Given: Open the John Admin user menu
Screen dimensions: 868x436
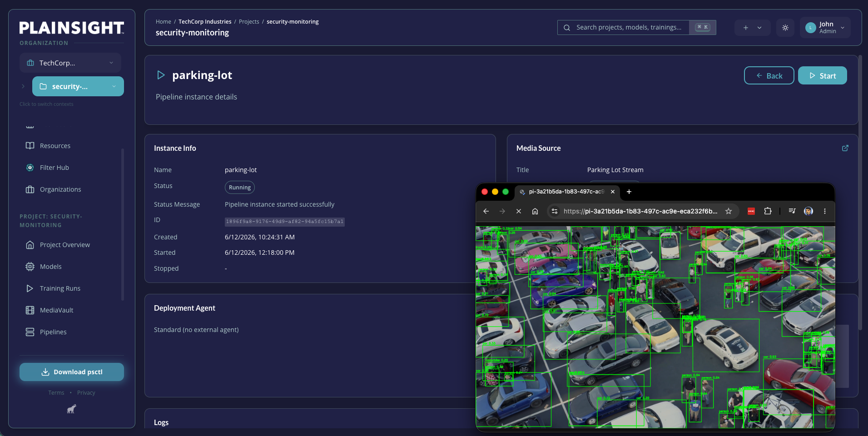Looking at the screenshot, I should (825, 28).
